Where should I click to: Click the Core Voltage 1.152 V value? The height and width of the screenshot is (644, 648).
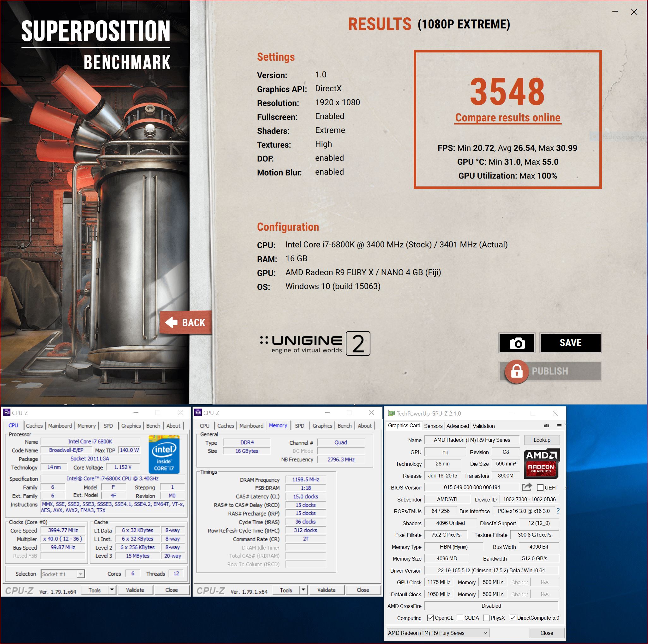(x=123, y=467)
